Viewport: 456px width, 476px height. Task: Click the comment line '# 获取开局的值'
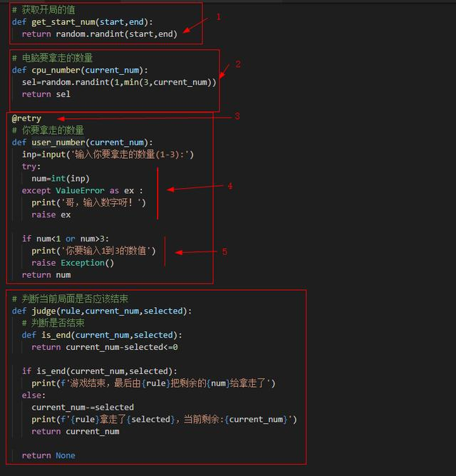[x=43, y=10]
